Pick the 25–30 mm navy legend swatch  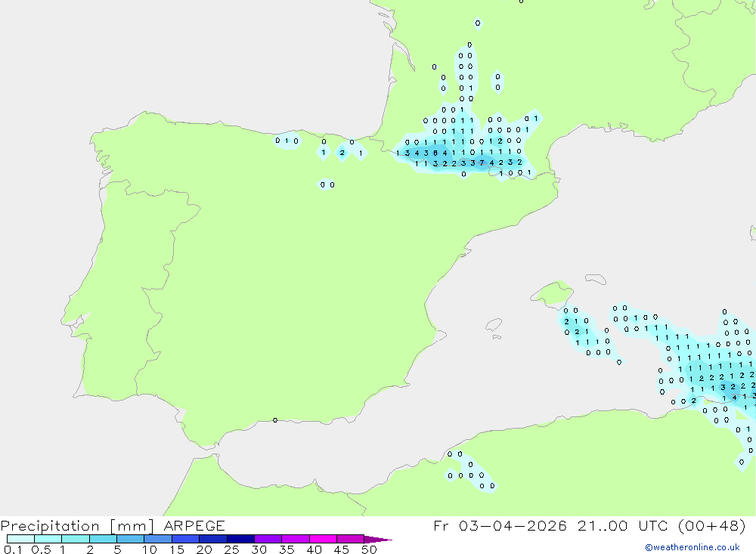[x=240, y=539]
